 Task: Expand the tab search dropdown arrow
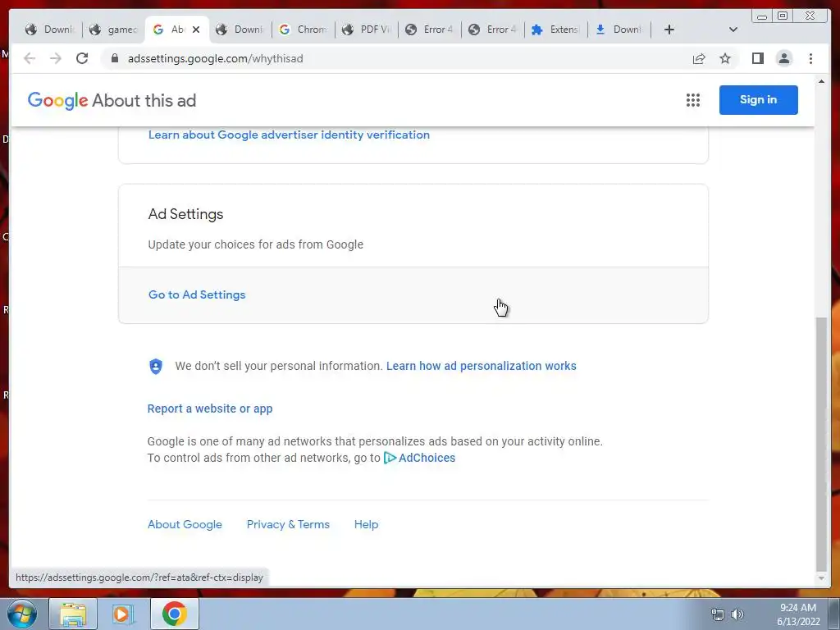733,30
